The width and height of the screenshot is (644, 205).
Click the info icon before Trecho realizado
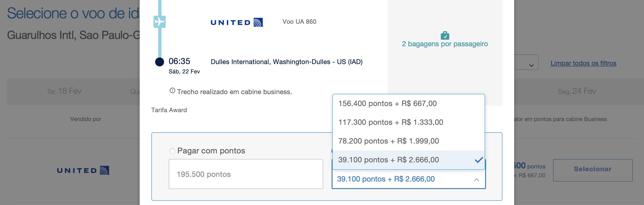tap(172, 91)
